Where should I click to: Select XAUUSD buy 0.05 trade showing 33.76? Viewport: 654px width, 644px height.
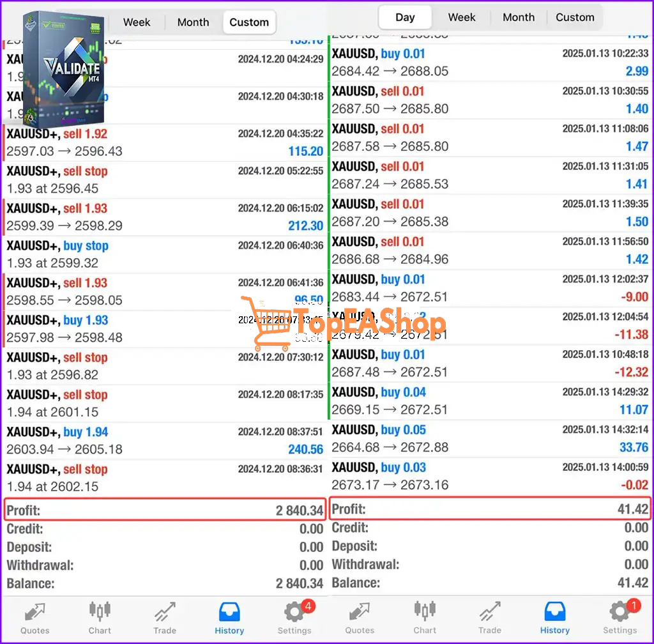[490, 438]
